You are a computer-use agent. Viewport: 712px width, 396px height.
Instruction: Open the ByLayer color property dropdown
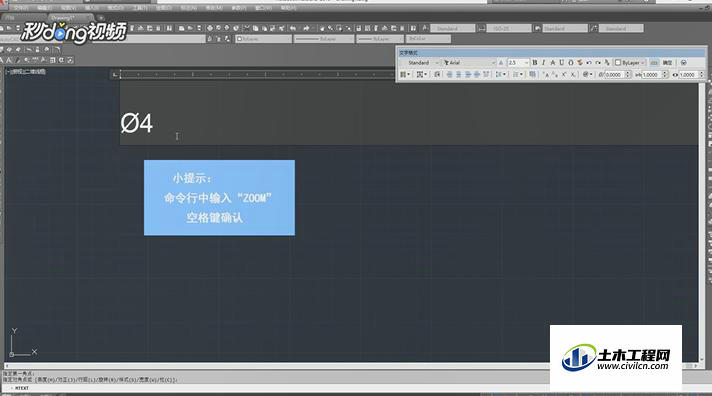[263, 39]
